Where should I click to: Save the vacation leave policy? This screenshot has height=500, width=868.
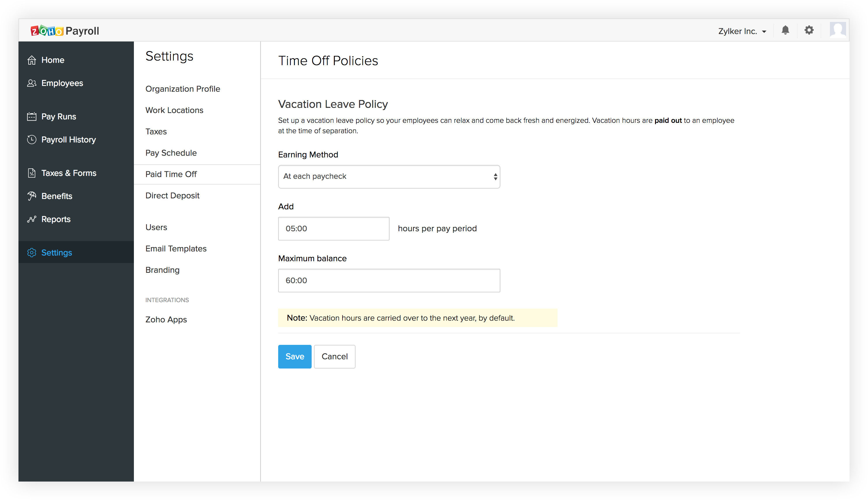(295, 356)
